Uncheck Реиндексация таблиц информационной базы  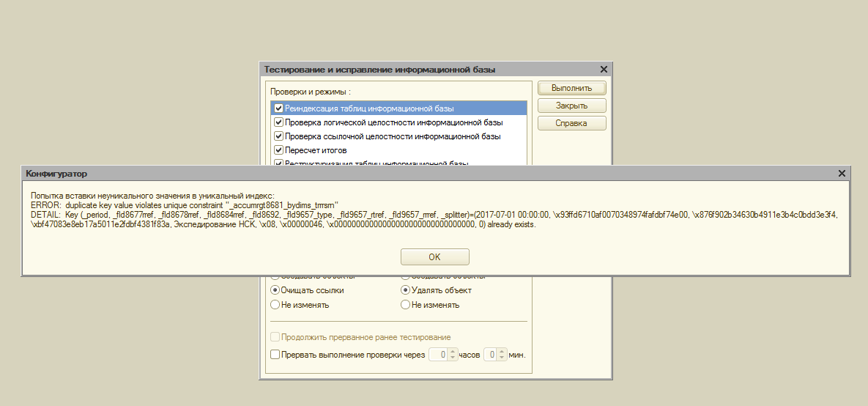278,108
